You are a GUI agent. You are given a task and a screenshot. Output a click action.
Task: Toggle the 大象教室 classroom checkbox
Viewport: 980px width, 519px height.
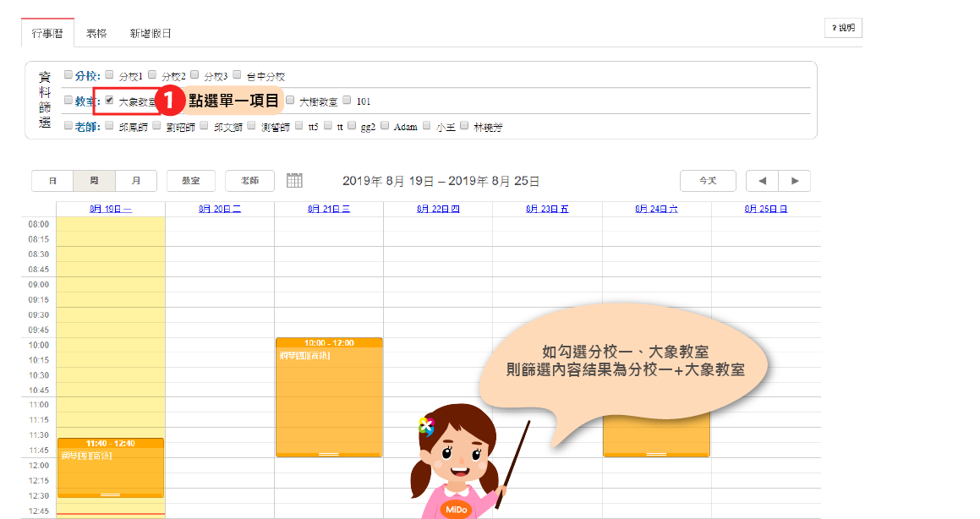coord(109,101)
